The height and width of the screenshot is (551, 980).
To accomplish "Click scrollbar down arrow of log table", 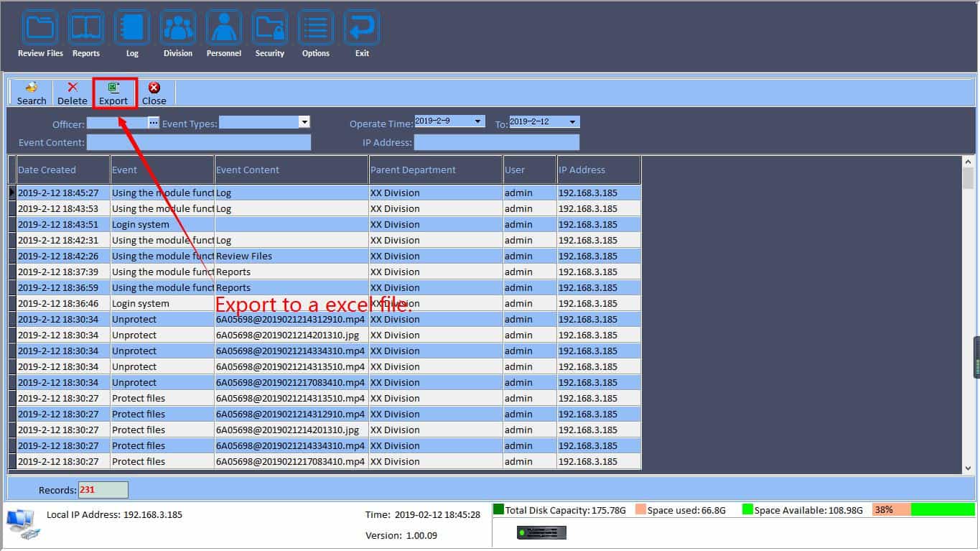I will (968, 468).
